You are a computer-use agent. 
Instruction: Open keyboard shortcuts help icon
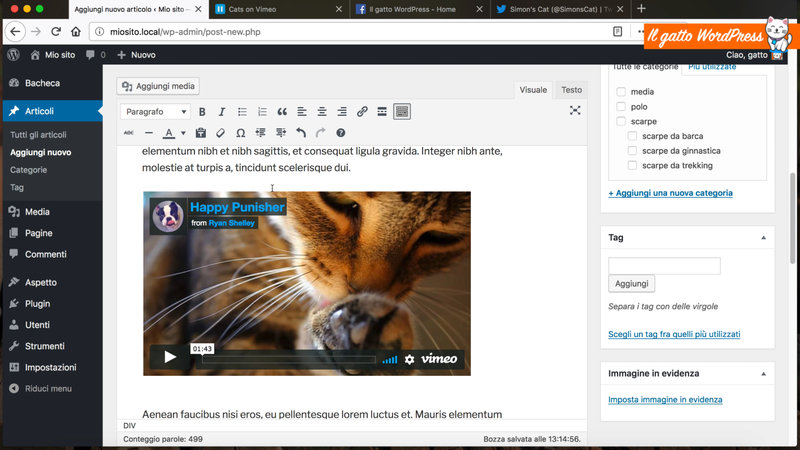[340, 133]
